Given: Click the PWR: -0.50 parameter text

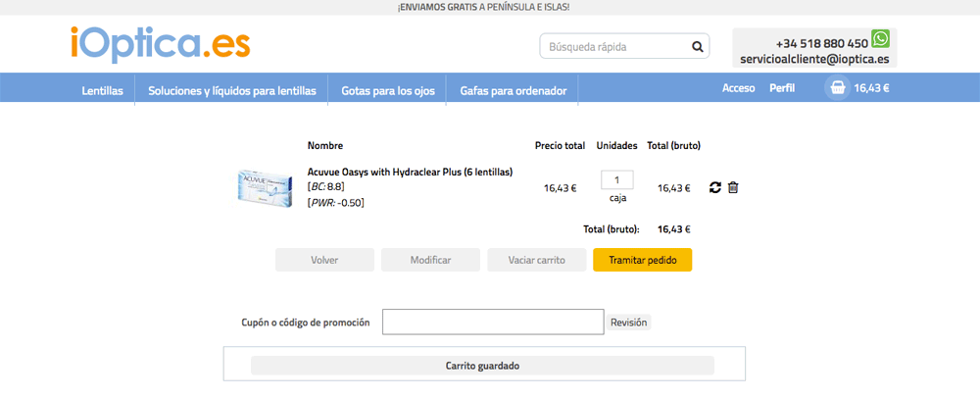Looking at the screenshot, I should 335,203.
